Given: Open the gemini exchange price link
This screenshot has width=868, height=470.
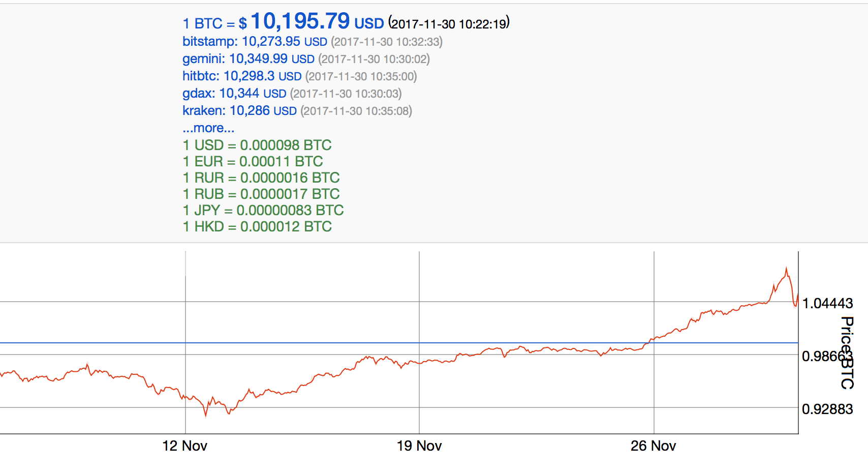Looking at the screenshot, I should point(249,59).
